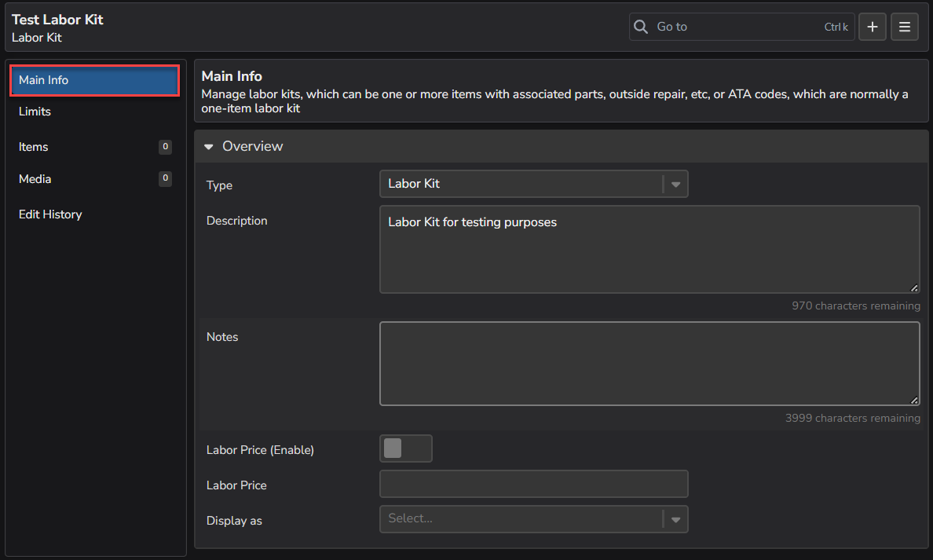This screenshot has height=560, width=933.
Task: Click the Labor Price (Enable) switch control
Action: (x=405, y=448)
